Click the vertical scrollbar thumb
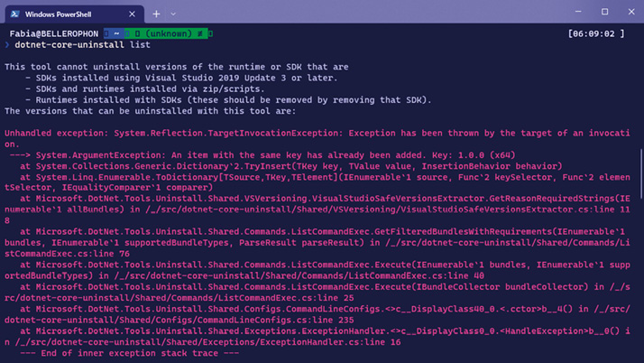The width and height of the screenshot is (644, 363). pos(640,174)
